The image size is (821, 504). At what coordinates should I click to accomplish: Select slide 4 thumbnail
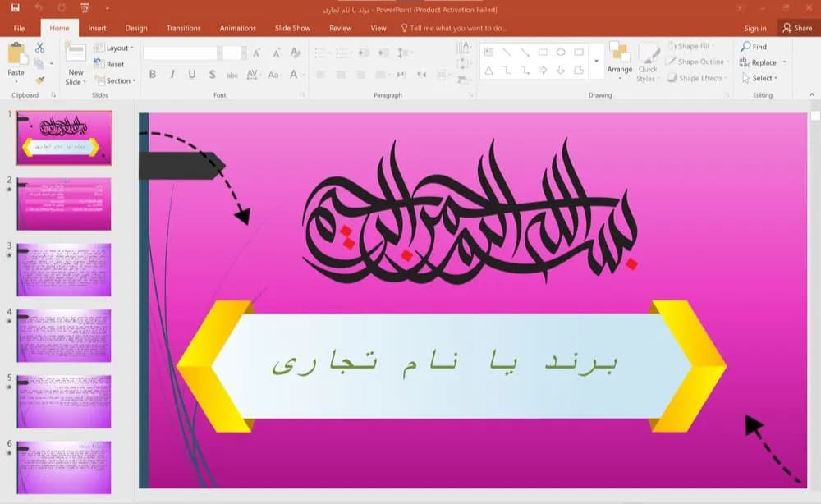pos(64,336)
